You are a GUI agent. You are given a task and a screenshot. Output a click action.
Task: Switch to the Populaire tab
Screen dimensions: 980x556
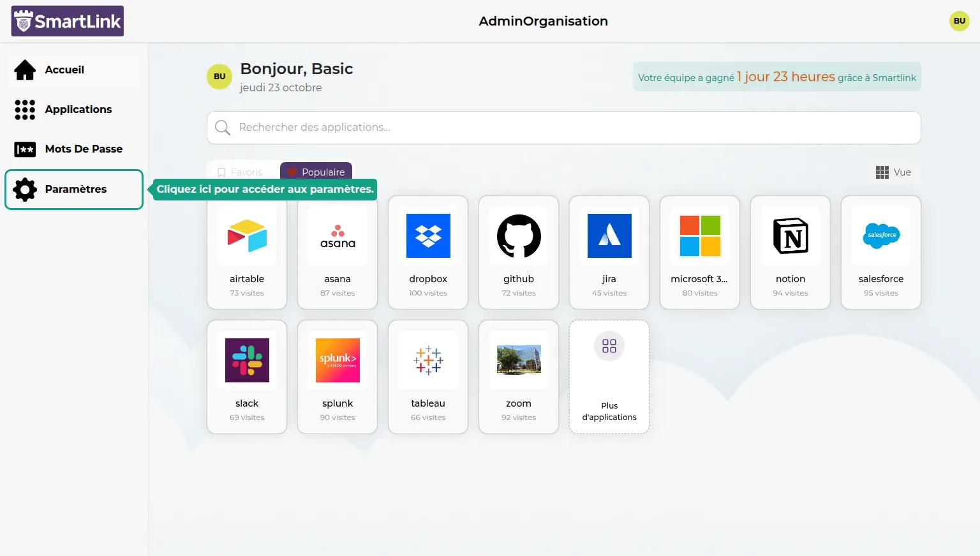pos(316,172)
